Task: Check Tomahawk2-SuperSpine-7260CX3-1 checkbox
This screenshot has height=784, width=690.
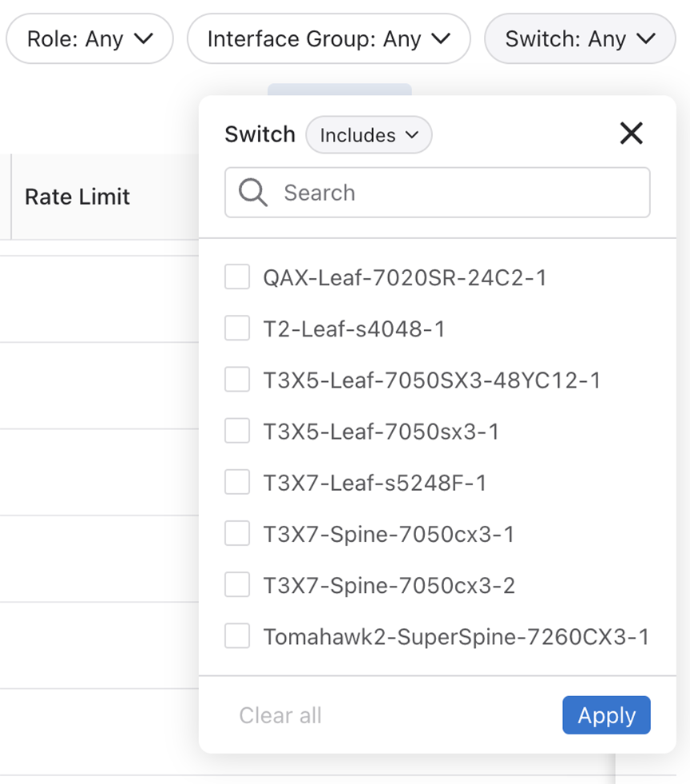Action: [237, 637]
